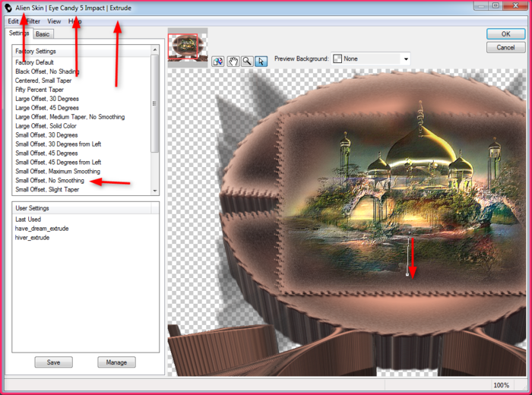This screenshot has height=395, width=532.
Task: Select 'Centered, Small Taper' preset
Action: [x=43, y=81]
